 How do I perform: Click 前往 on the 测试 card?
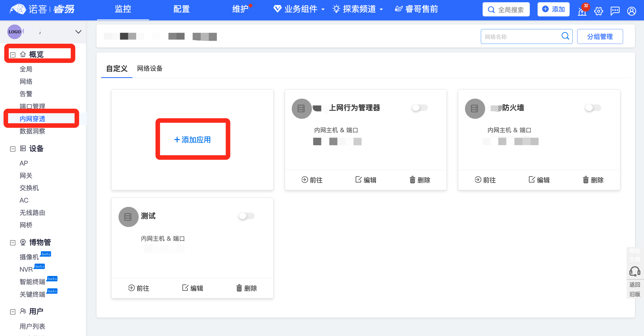pos(139,288)
